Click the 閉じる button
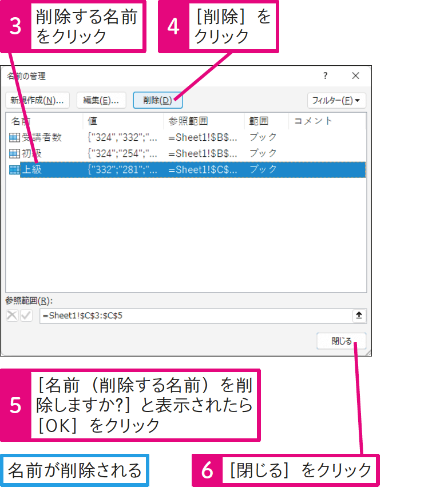 [x=341, y=341]
